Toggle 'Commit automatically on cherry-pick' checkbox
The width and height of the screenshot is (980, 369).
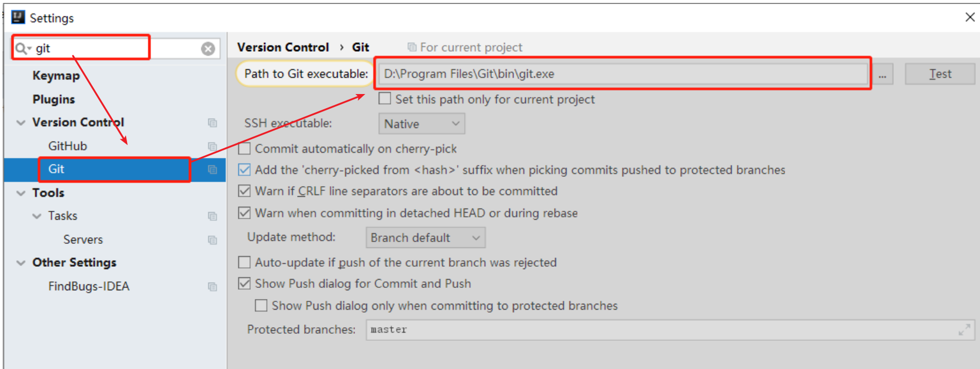[x=244, y=149]
